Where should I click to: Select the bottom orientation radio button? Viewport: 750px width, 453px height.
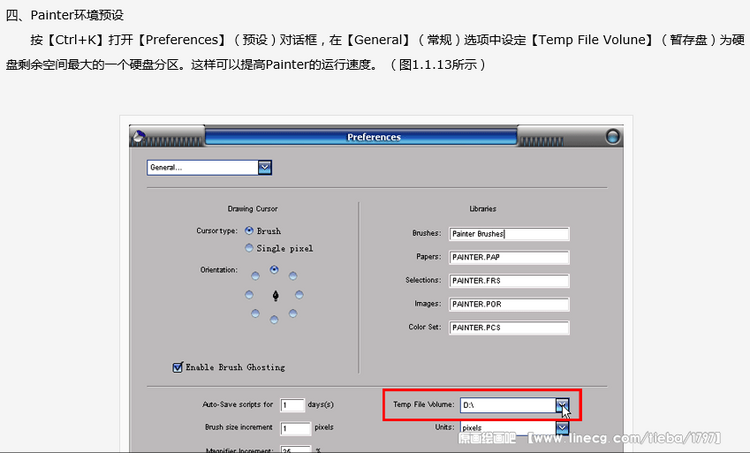(x=274, y=320)
